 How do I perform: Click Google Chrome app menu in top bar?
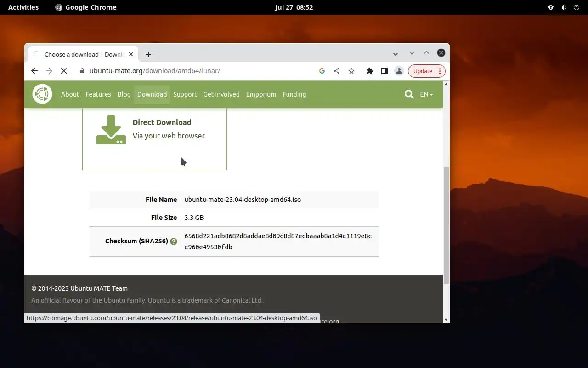pos(86,7)
